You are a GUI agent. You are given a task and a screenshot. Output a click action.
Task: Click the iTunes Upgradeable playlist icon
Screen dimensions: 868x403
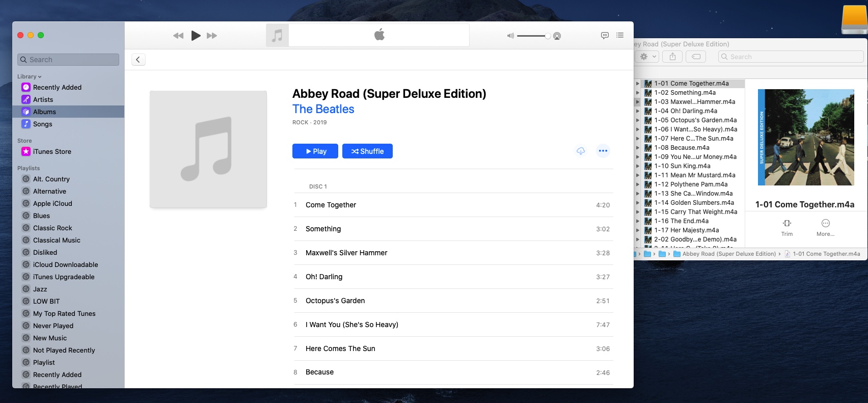point(26,277)
